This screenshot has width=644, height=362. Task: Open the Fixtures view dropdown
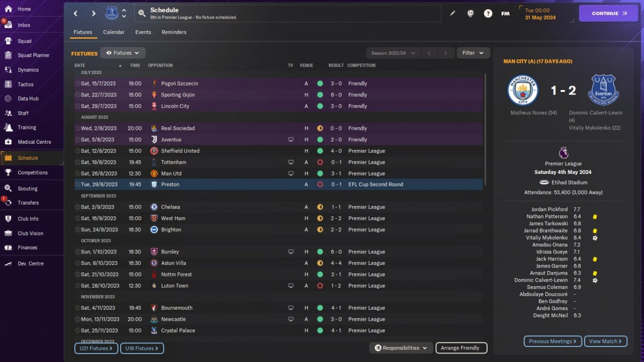(x=123, y=53)
